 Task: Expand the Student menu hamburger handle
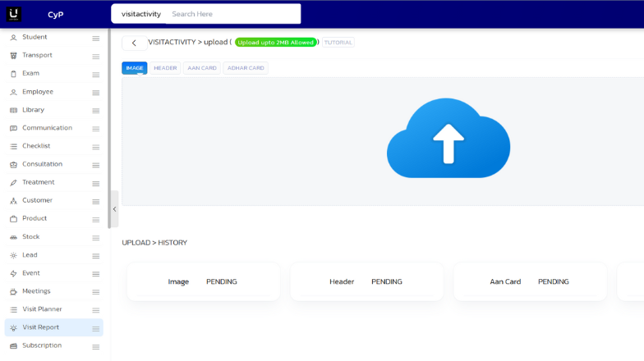[x=96, y=39]
